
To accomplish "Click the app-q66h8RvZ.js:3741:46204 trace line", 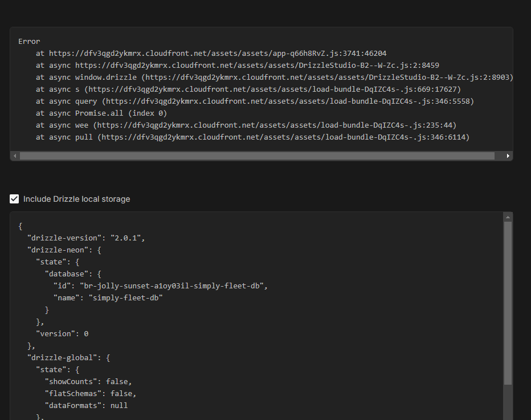I will click(211, 53).
